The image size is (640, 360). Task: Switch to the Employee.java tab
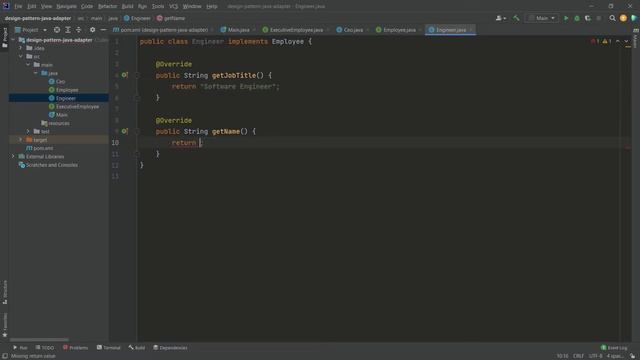399,30
